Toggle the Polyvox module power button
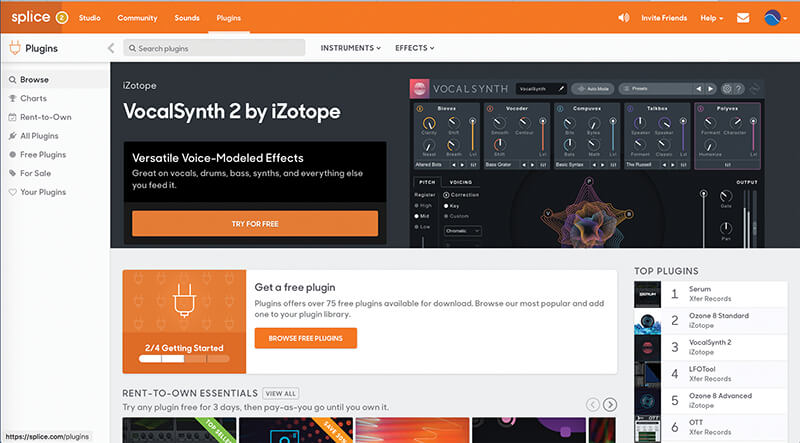800x443 pixels. [x=701, y=109]
